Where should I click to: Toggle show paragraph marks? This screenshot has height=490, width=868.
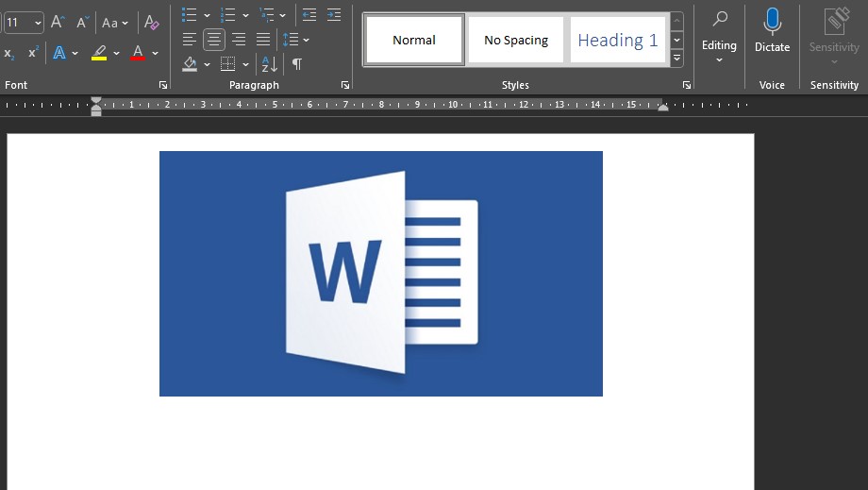click(297, 63)
